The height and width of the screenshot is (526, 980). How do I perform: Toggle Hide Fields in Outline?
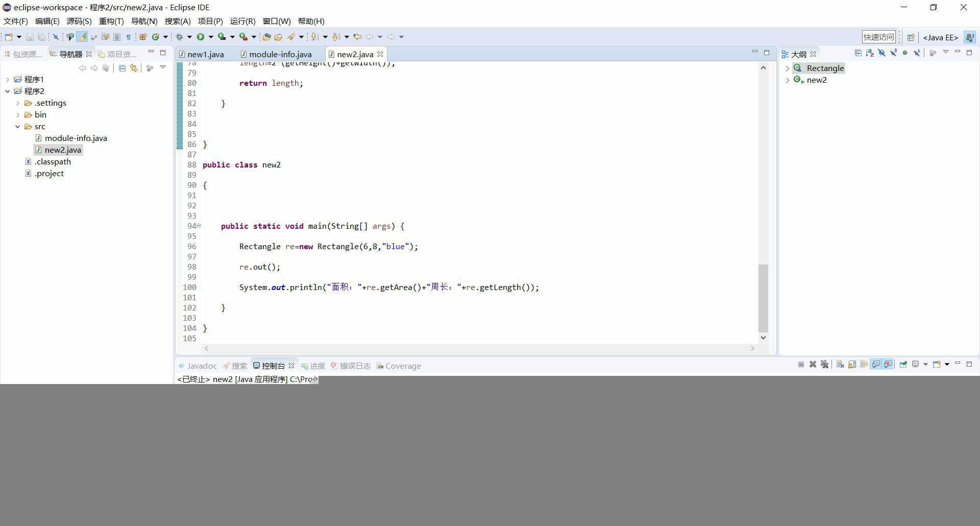pos(881,53)
